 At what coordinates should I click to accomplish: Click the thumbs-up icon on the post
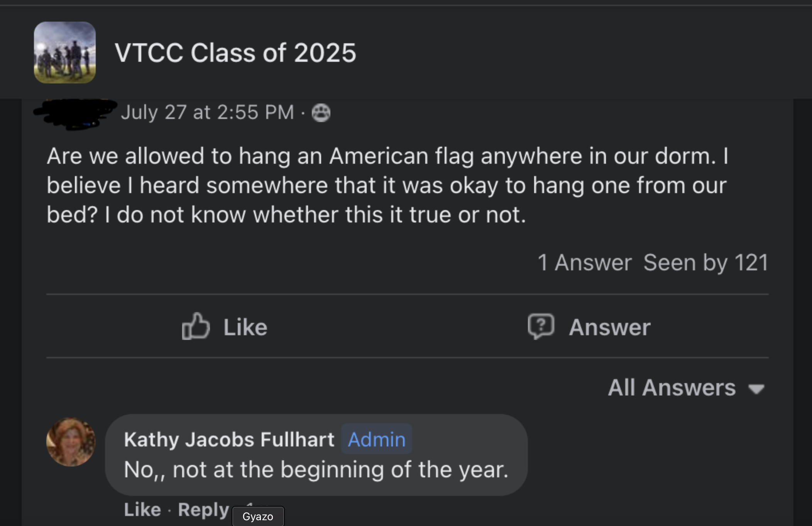click(x=196, y=327)
